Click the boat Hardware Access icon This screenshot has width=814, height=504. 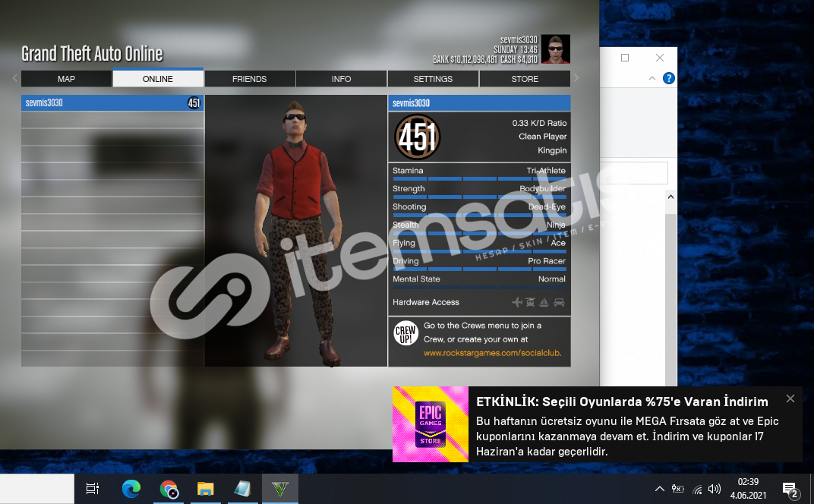pyautogui.click(x=544, y=302)
